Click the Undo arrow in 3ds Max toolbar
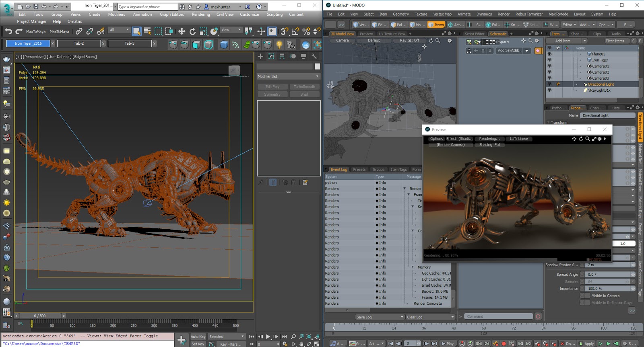The image size is (644, 347). tap(8, 31)
